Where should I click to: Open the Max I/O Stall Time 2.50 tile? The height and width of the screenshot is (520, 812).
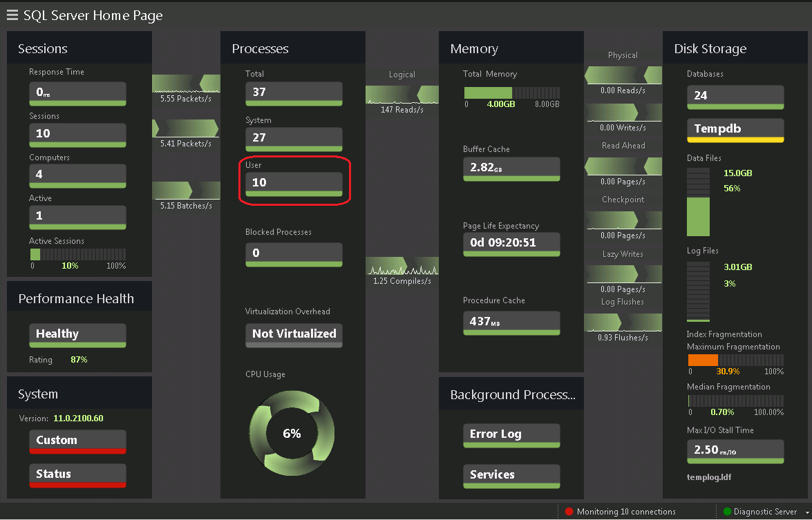pyautogui.click(x=735, y=452)
